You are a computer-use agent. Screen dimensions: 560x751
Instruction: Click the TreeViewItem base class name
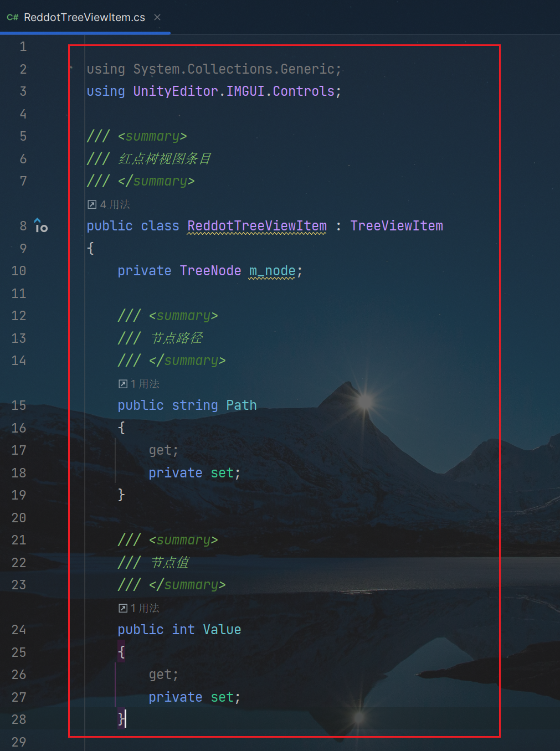pyautogui.click(x=397, y=226)
